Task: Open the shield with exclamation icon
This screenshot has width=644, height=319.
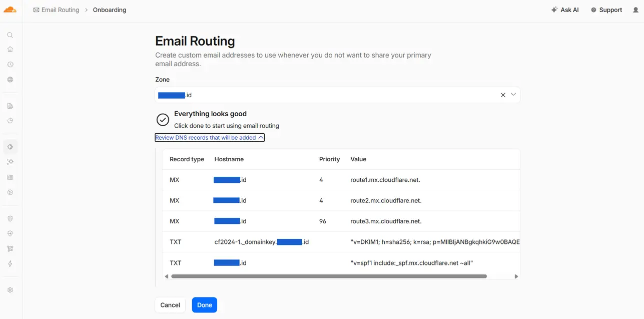Action: [10, 219]
